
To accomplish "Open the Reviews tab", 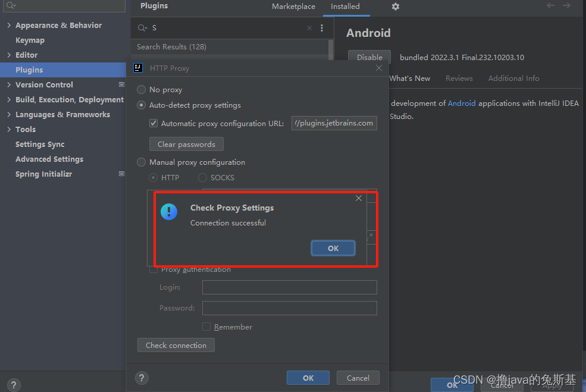I will 459,79.
